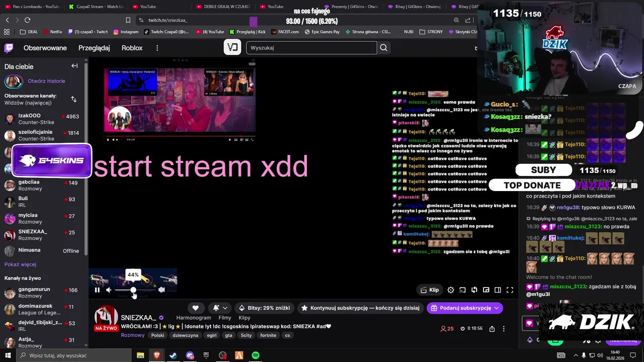Open domimazurek channel in sidebar
644x362 pixels.
(x=44, y=309)
